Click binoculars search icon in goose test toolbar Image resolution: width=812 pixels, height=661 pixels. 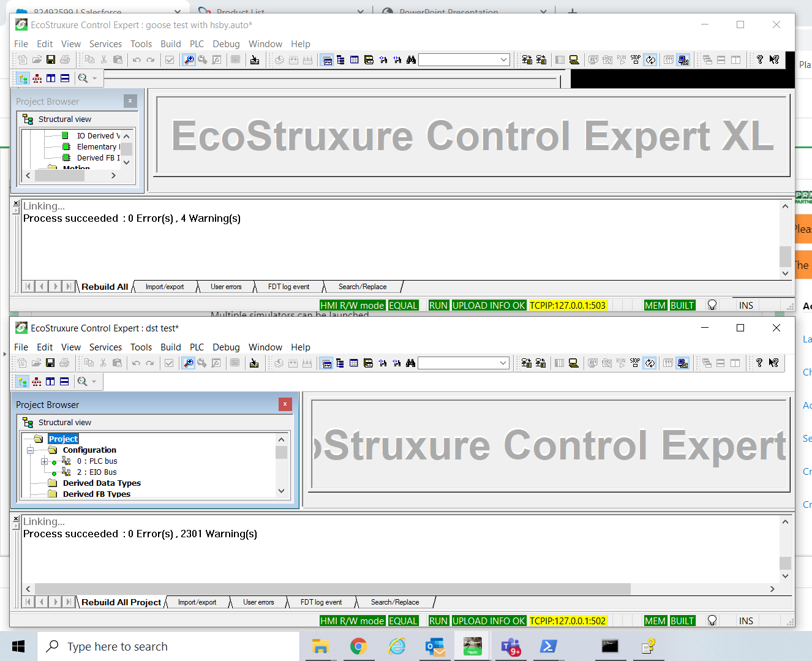pos(411,59)
